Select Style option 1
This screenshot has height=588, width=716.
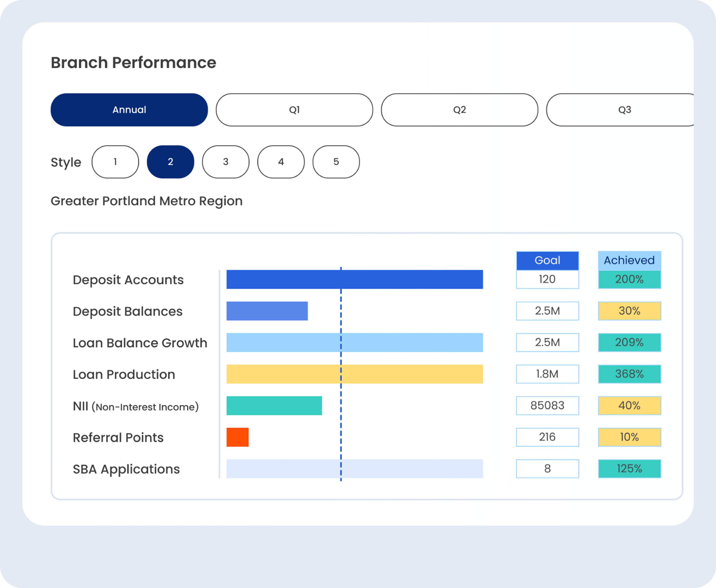(115, 162)
